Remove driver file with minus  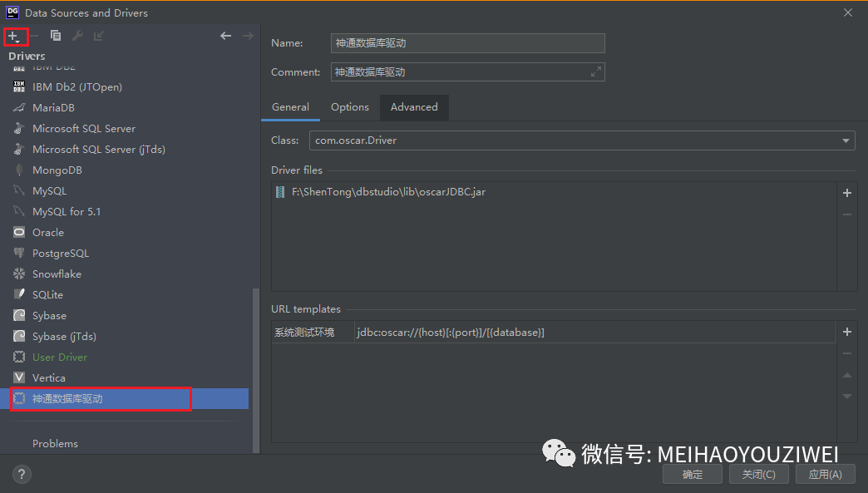(x=847, y=214)
